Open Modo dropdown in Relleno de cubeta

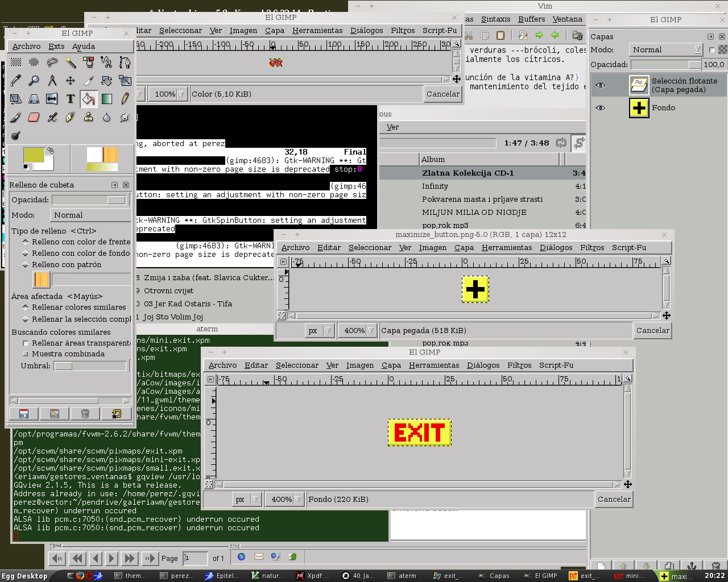pyautogui.click(x=91, y=215)
